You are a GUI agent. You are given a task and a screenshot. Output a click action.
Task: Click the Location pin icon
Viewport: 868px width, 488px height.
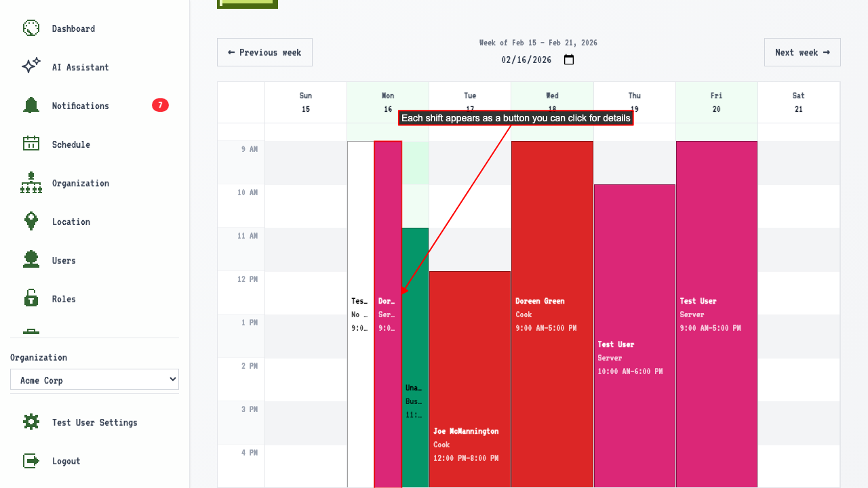(31, 222)
